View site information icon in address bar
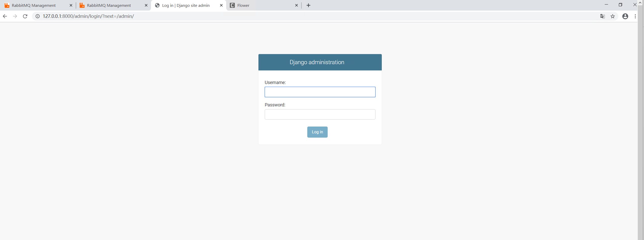 click(x=37, y=16)
